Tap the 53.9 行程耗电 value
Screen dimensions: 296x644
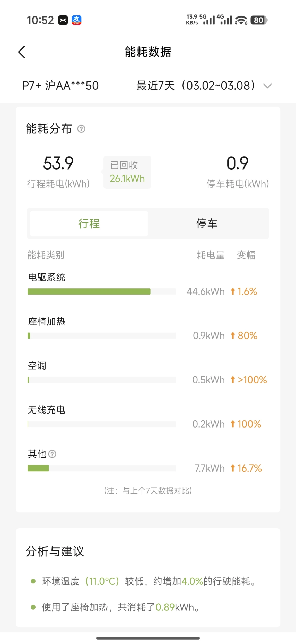pos(58,163)
